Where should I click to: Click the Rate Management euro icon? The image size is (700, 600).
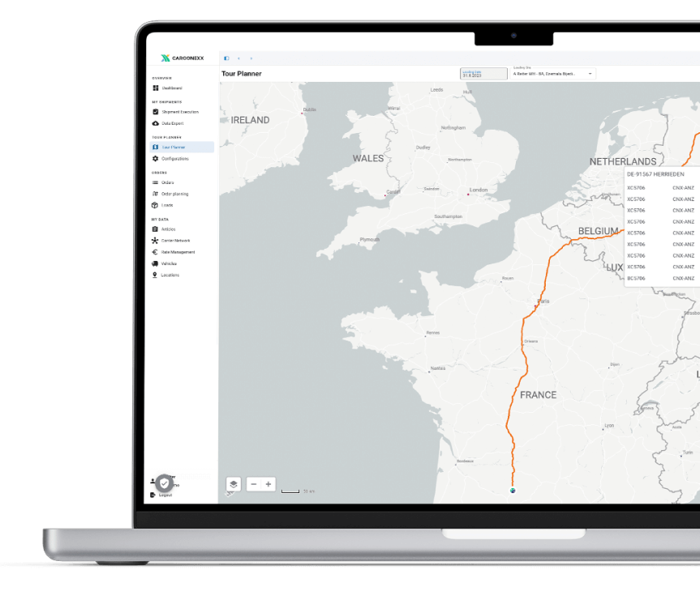155,252
